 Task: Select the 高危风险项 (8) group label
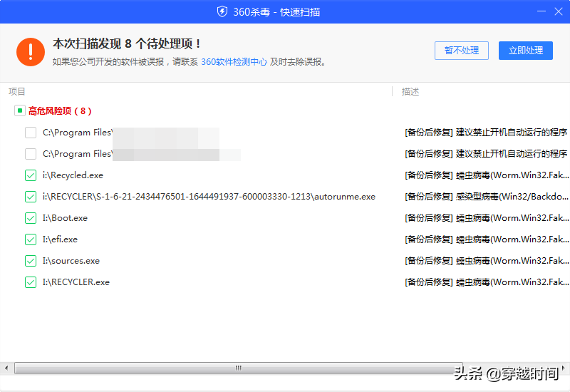pos(60,111)
